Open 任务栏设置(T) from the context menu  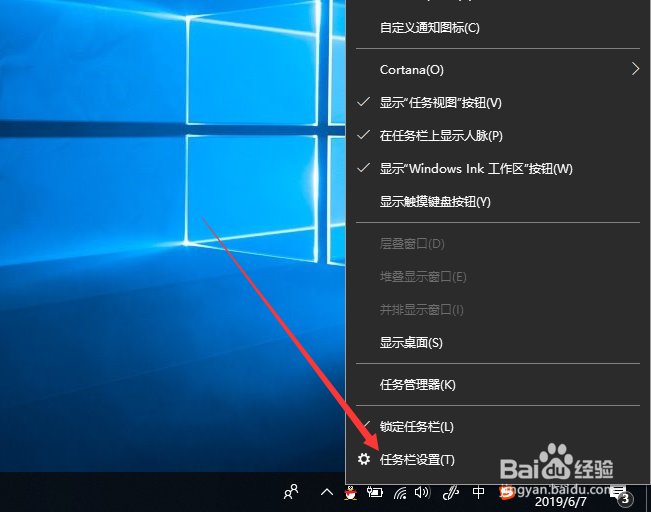tap(497, 460)
